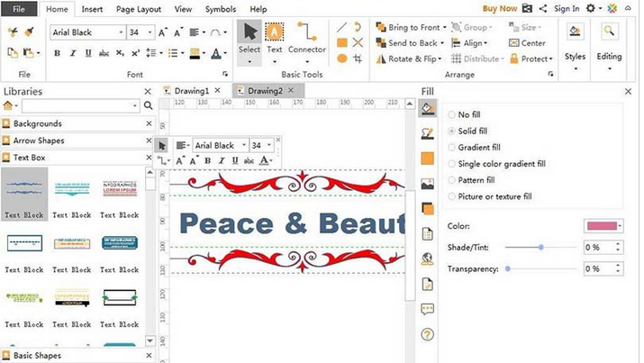This screenshot has height=363, width=644.
Task: Click the library search magnifier
Action: coord(149,105)
